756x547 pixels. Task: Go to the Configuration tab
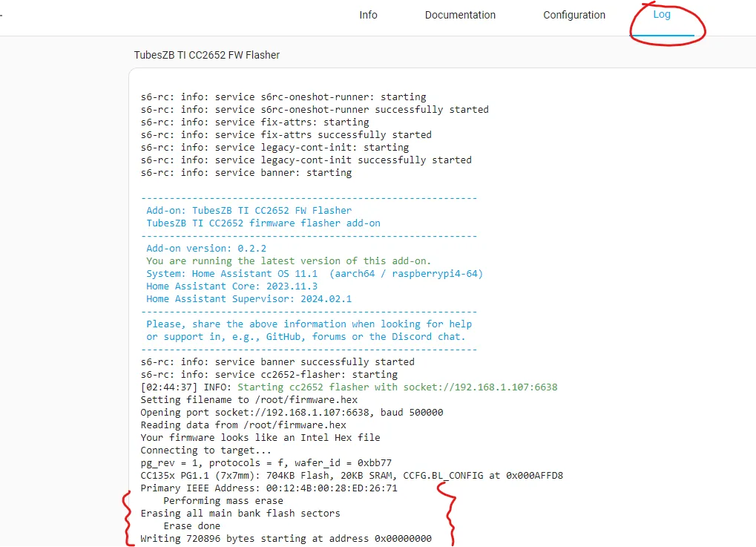coord(573,15)
